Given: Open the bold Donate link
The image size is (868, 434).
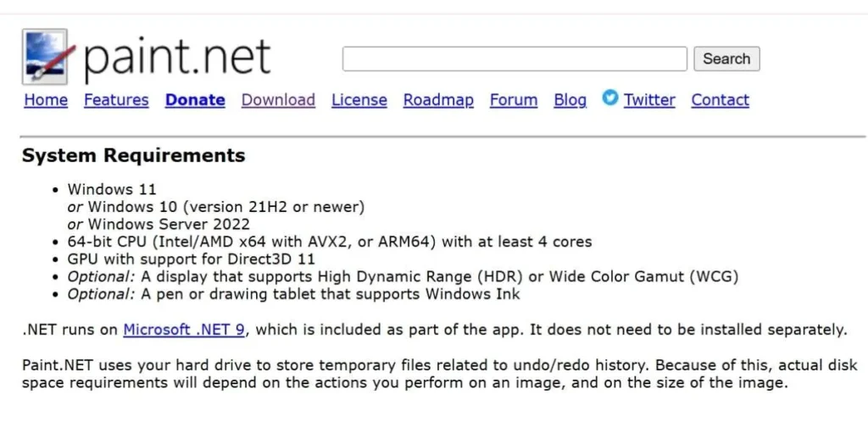Looking at the screenshot, I should tap(195, 100).
